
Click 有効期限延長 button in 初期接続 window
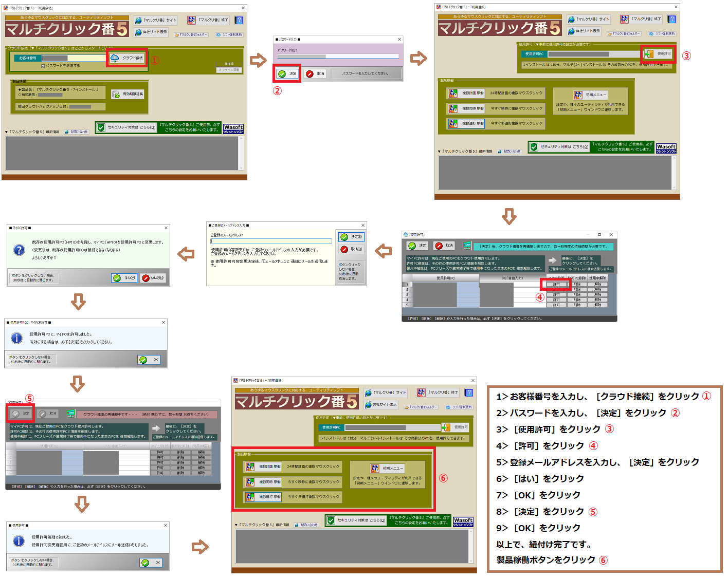click(x=128, y=94)
